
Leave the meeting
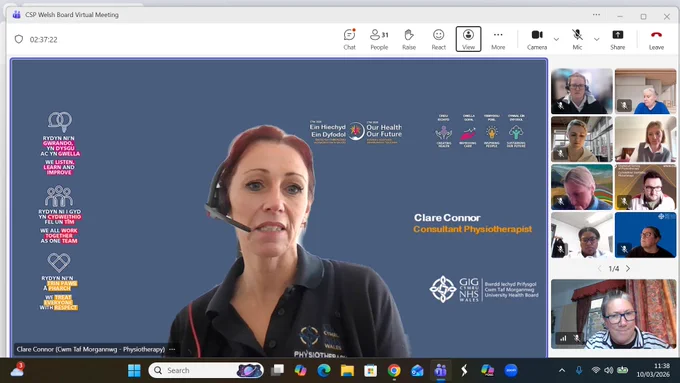pyautogui.click(x=656, y=39)
